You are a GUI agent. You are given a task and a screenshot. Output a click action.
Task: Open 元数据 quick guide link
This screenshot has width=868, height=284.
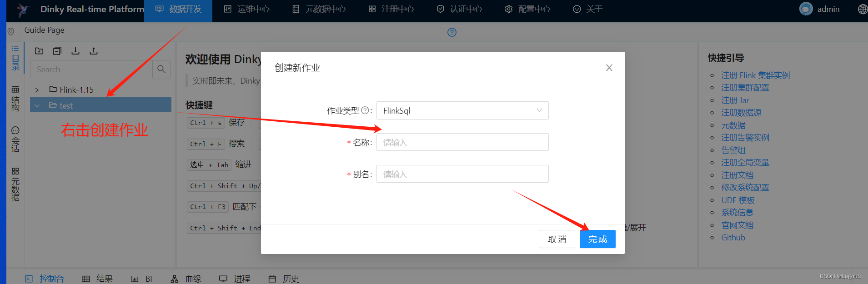(733, 125)
